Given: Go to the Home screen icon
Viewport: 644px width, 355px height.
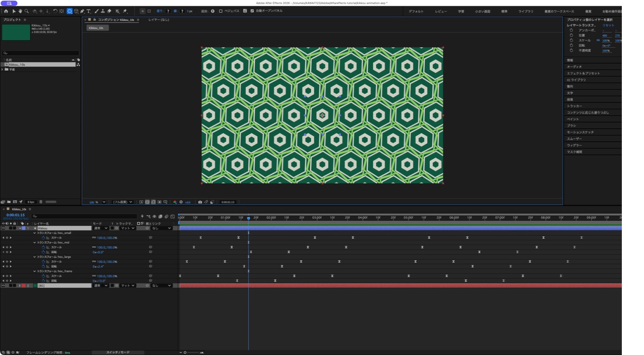Looking at the screenshot, I should pos(6,11).
